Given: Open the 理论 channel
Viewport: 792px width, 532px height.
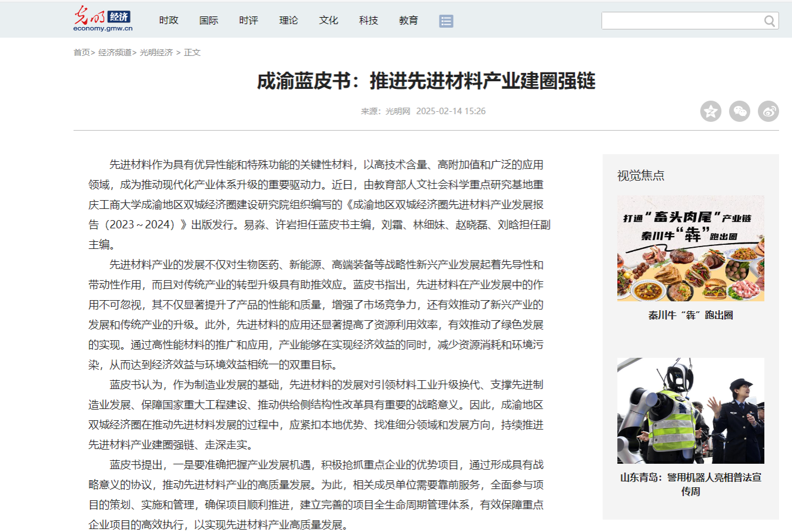Looking at the screenshot, I should click(288, 21).
